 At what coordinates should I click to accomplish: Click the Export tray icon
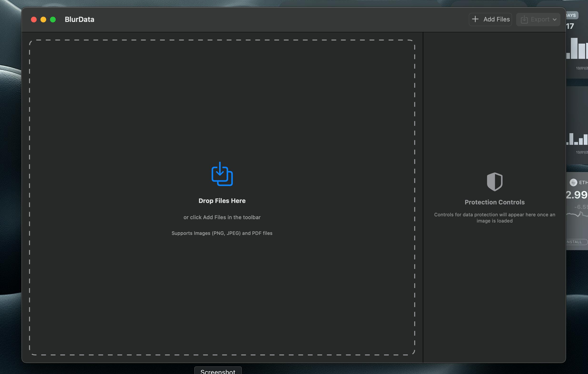click(x=524, y=19)
